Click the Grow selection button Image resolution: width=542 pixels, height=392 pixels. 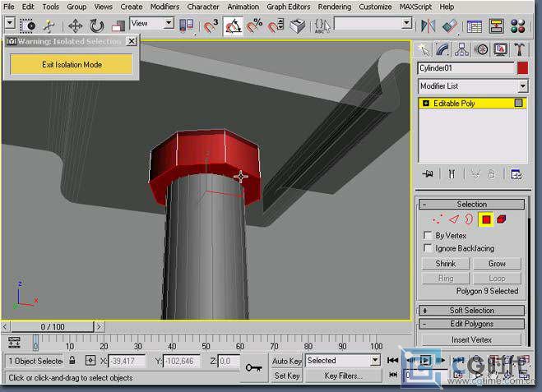tap(497, 264)
